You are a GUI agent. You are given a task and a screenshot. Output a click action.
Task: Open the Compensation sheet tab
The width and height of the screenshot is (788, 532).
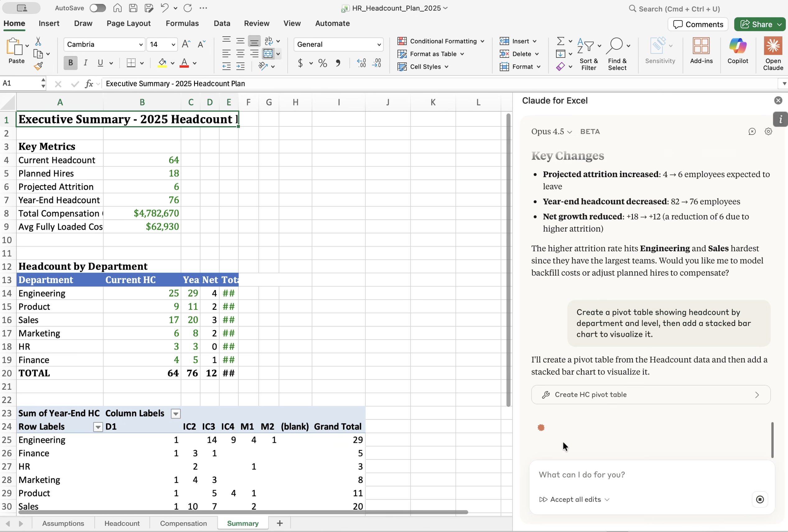[x=183, y=523]
